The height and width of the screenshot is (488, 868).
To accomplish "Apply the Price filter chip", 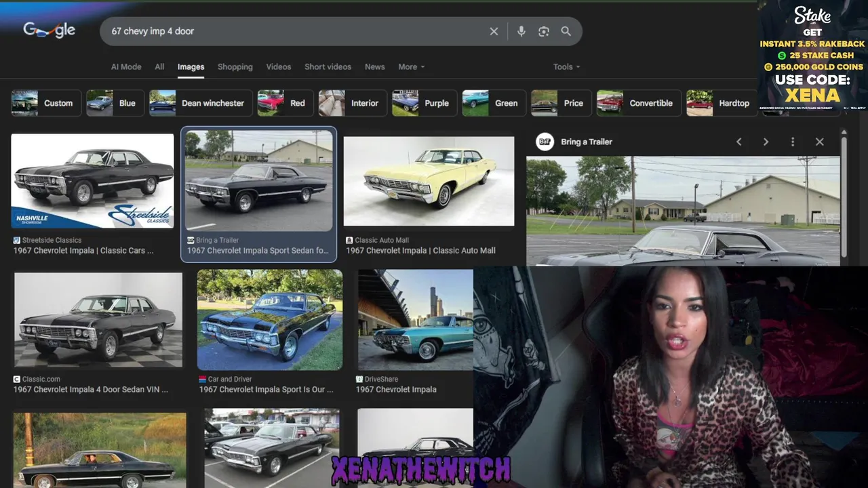I will pos(561,103).
